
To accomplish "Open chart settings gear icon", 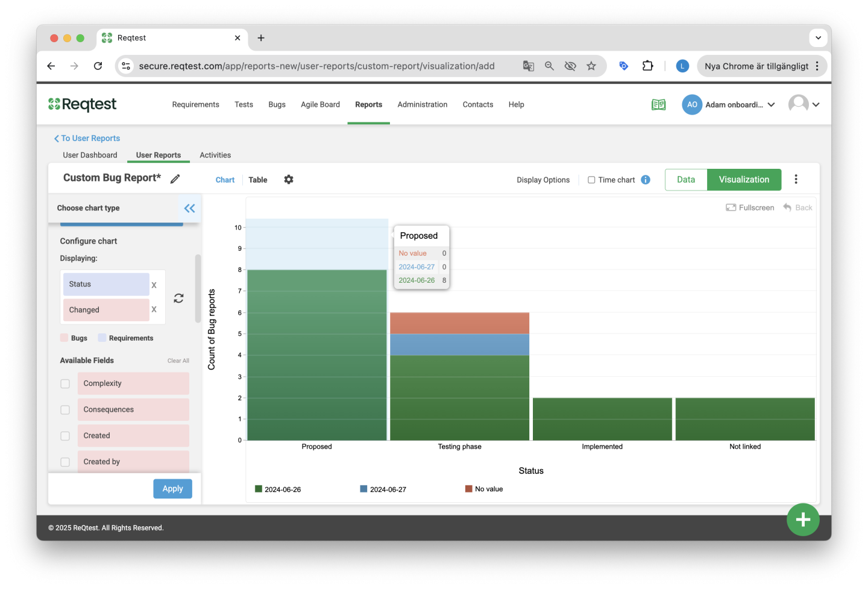I will [289, 180].
